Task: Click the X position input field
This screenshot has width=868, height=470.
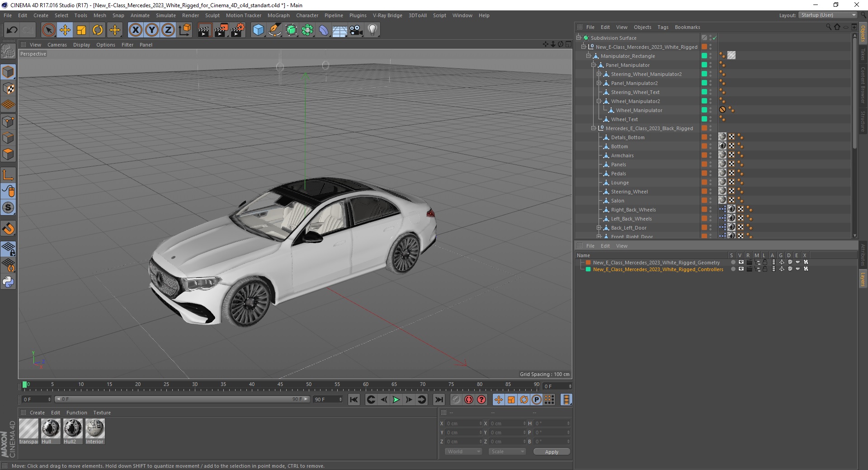Action: click(464, 423)
